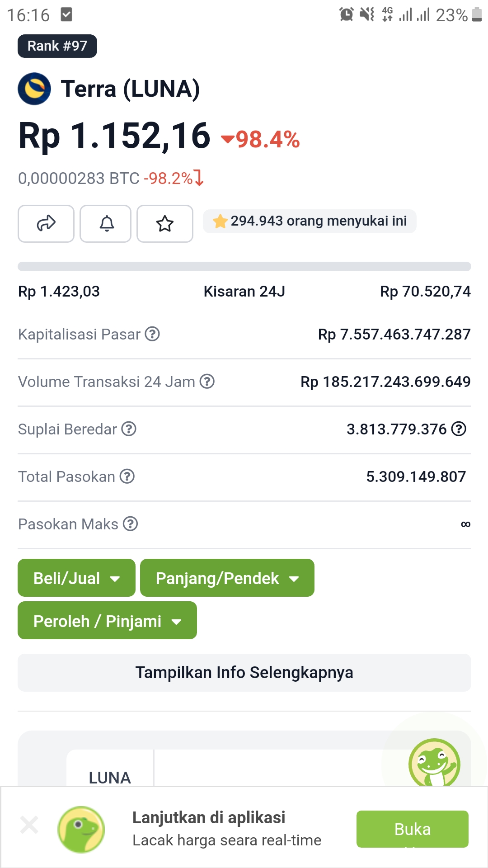488x868 pixels.
Task: Tap the green gecko mascot chat bubble
Action: (x=434, y=762)
